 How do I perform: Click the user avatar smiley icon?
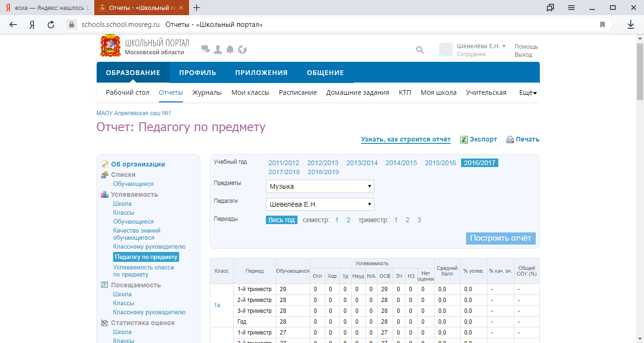point(446,50)
